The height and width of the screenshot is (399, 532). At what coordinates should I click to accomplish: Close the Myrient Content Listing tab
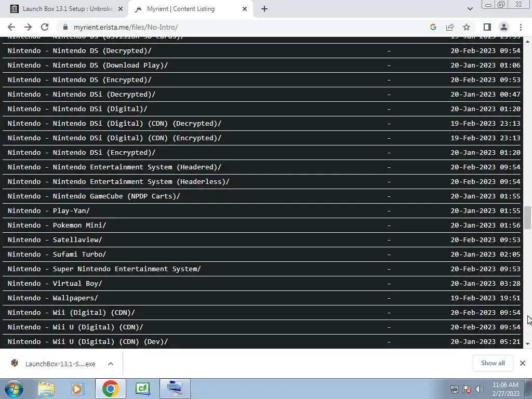click(x=245, y=9)
